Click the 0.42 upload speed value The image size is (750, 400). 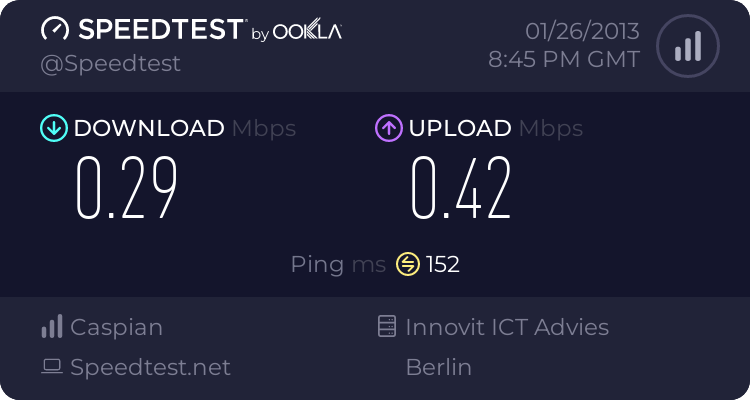click(x=462, y=189)
